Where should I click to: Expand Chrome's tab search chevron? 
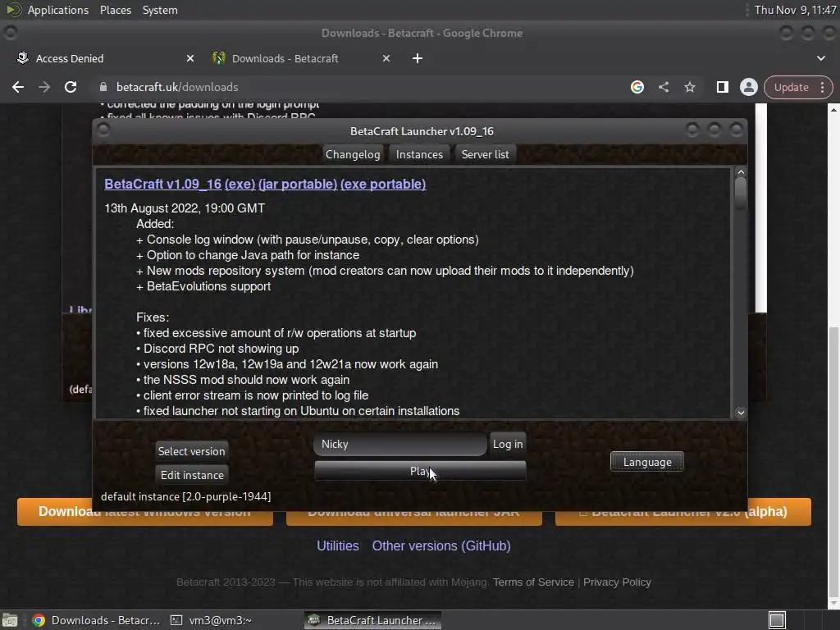click(x=820, y=58)
